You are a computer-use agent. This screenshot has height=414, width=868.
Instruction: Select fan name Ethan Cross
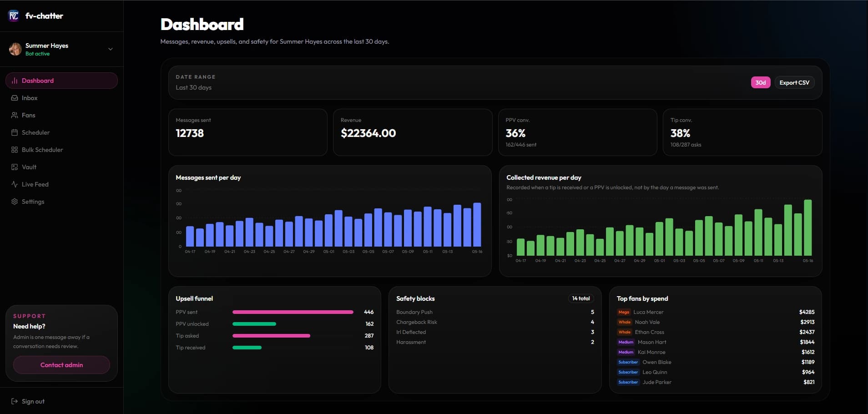650,332
